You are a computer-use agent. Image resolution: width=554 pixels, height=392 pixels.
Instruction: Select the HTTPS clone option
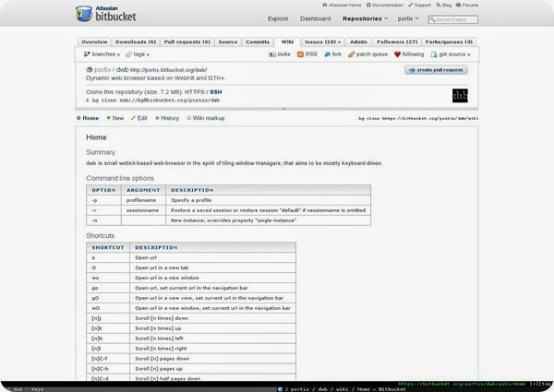tap(194, 92)
